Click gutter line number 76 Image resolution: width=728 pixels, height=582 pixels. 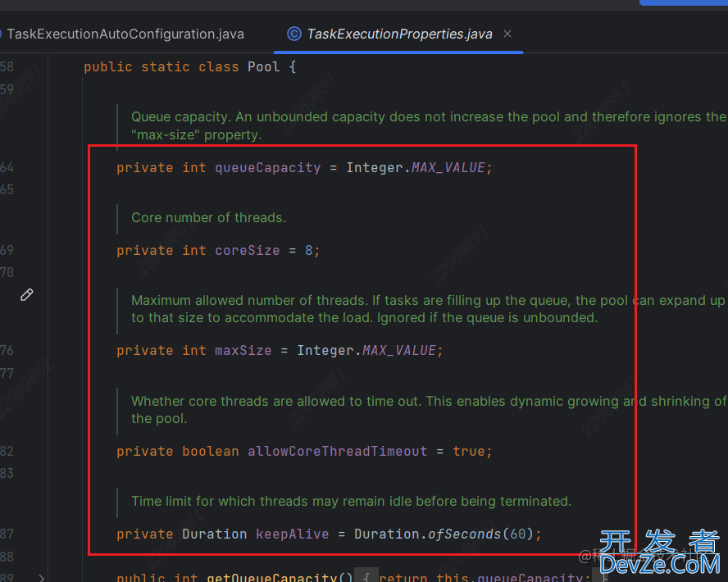point(7,350)
